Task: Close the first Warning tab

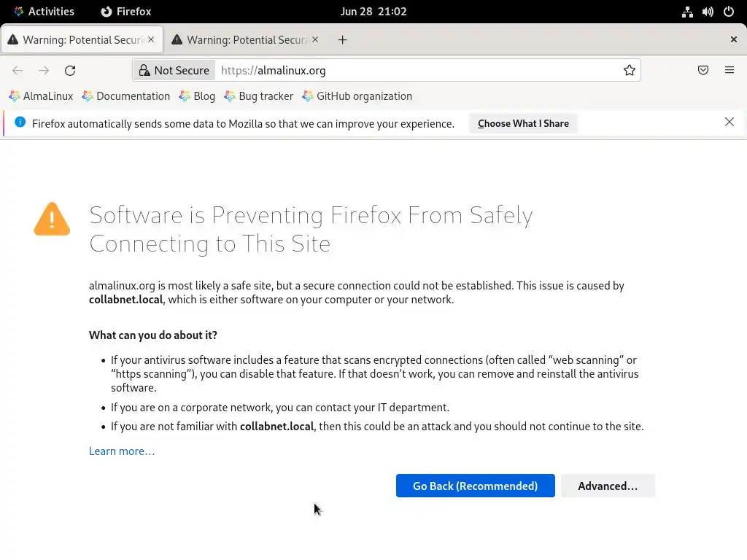Action: (x=151, y=40)
